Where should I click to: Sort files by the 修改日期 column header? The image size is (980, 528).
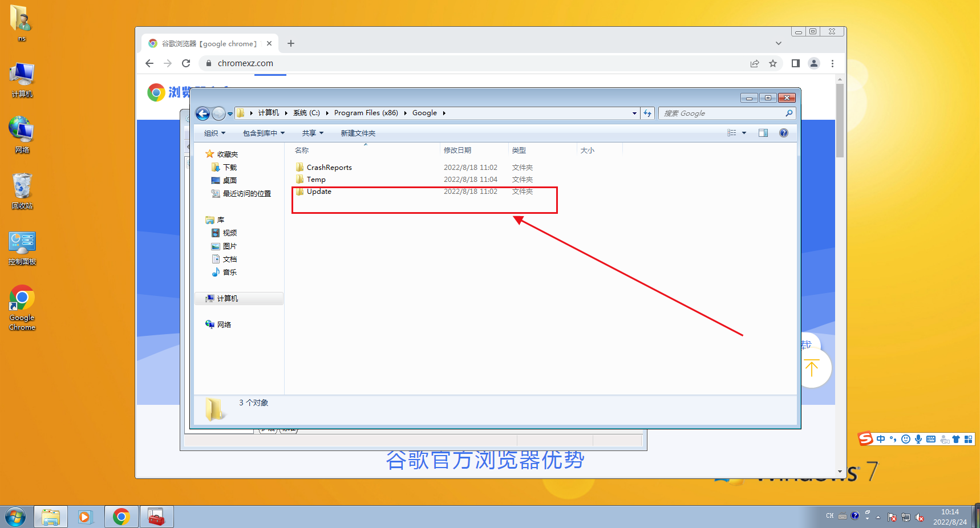click(x=474, y=151)
